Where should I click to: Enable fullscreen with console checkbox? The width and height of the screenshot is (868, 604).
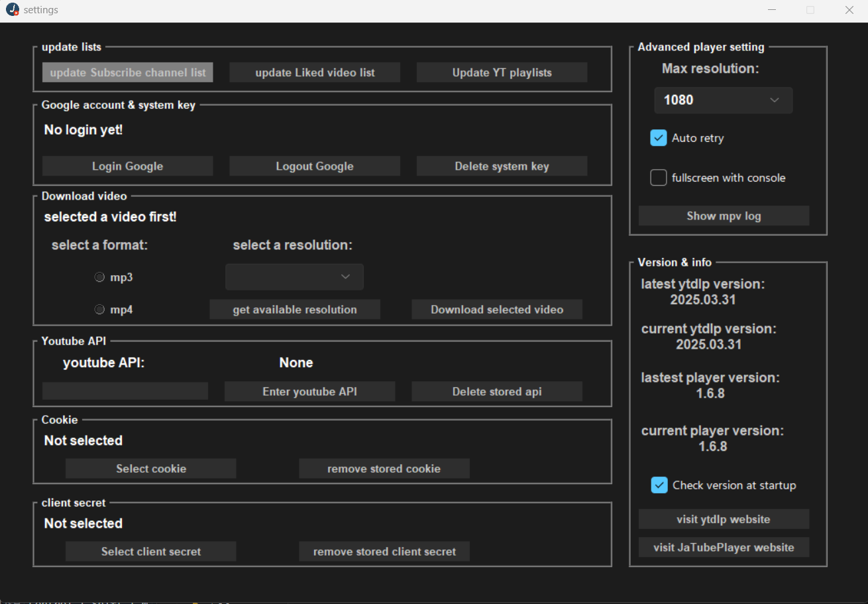658,178
